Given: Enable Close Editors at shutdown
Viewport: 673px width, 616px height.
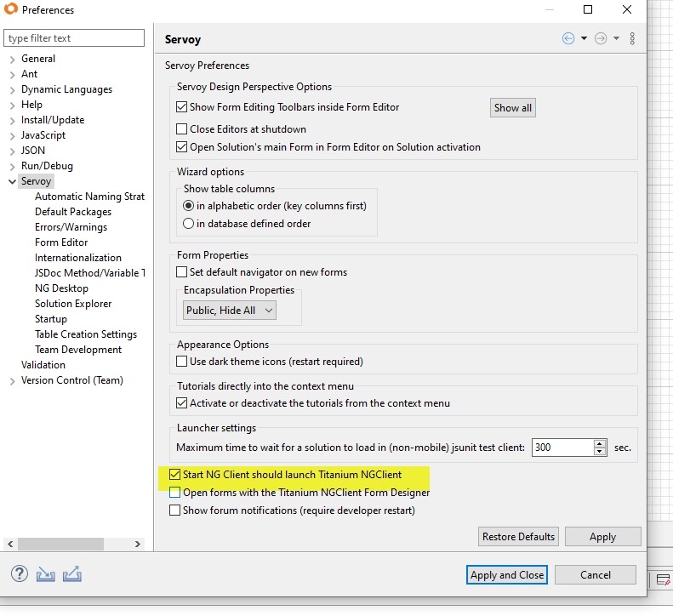Looking at the screenshot, I should coord(181,128).
